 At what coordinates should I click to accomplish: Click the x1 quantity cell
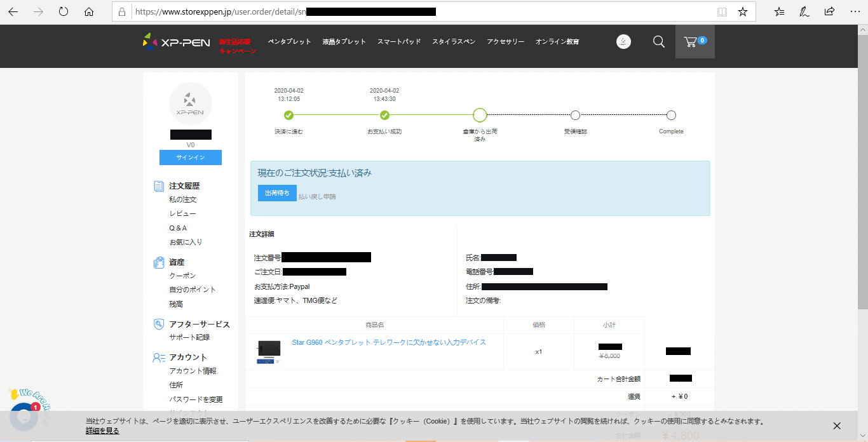tap(539, 352)
